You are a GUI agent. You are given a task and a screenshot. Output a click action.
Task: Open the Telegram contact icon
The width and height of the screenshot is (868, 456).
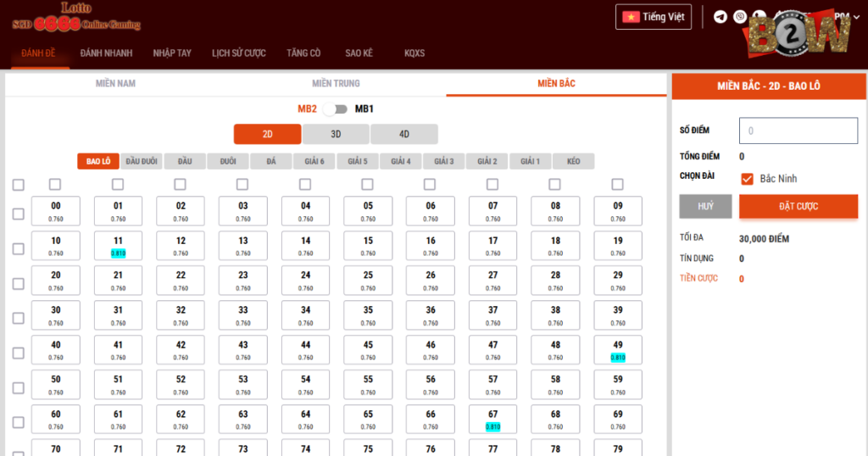721,17
